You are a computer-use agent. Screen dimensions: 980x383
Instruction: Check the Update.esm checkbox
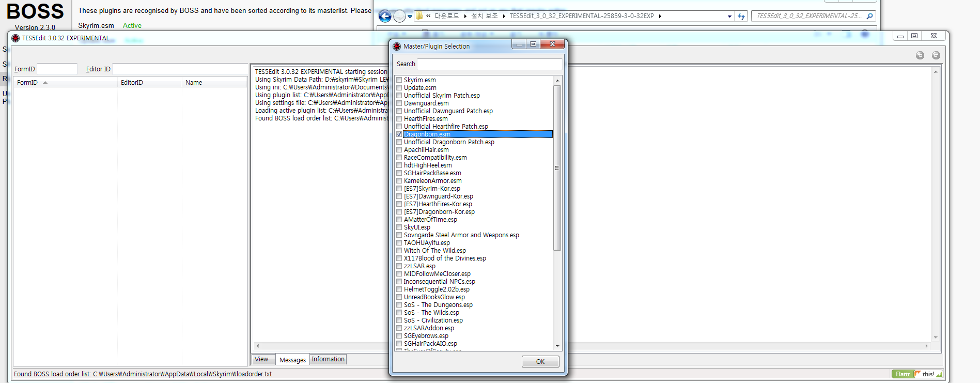(399, 88)
